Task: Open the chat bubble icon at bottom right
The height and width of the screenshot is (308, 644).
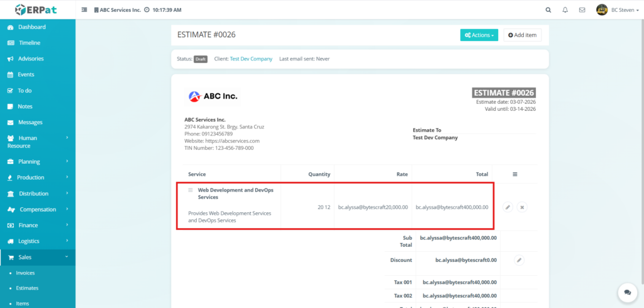Action: 626,292
